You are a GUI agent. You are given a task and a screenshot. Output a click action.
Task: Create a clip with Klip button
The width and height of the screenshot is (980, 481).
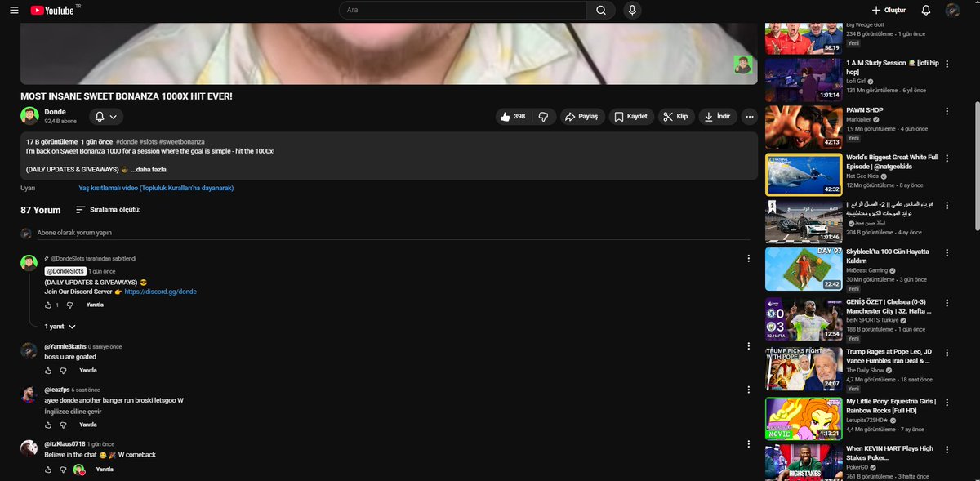[x=675, y=117]
